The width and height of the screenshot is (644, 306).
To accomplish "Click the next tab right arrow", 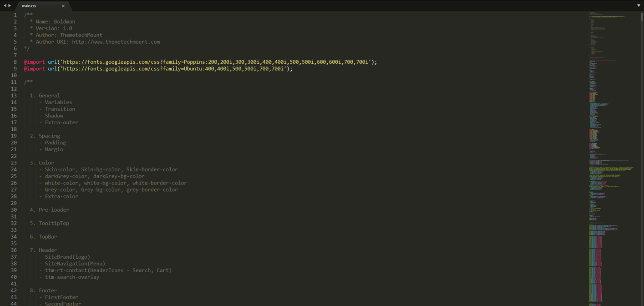I will 10,6.
